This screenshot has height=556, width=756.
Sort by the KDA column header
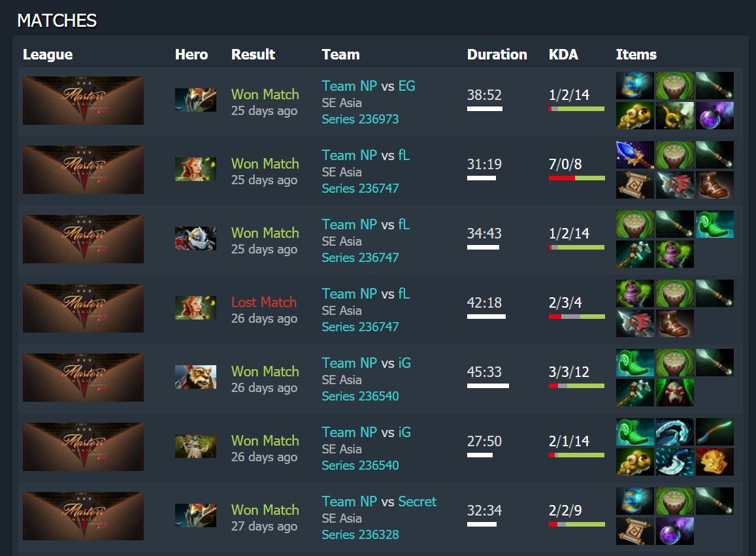[x=563, y=54]
